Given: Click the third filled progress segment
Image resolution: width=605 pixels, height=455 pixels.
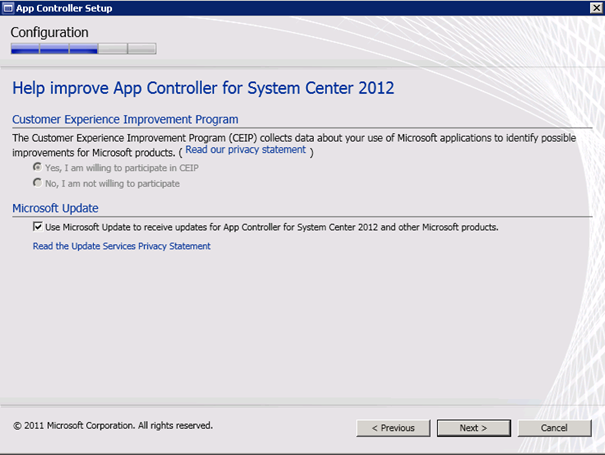Looking at the screenshot, I should tap(84, 49).
